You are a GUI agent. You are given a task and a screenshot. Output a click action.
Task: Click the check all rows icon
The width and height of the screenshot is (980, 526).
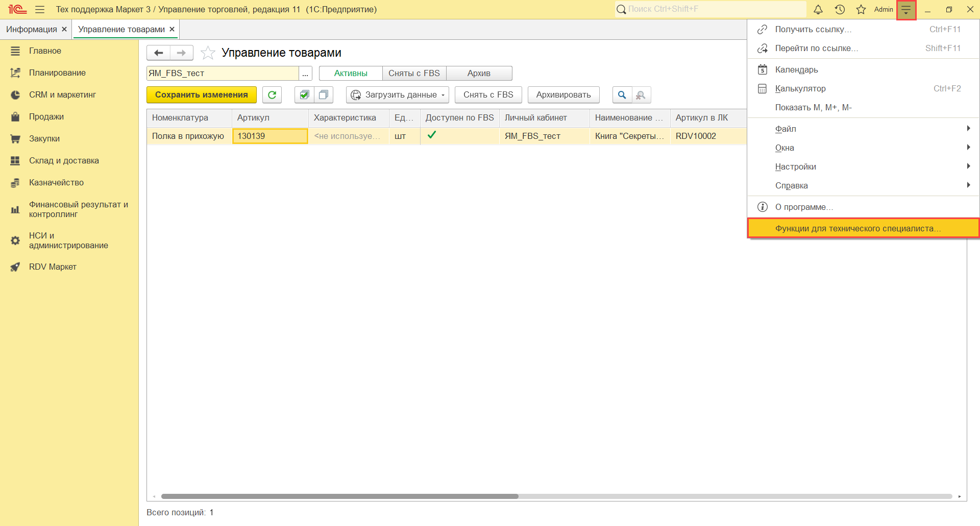pyautogui.click(x=304, y=95)
